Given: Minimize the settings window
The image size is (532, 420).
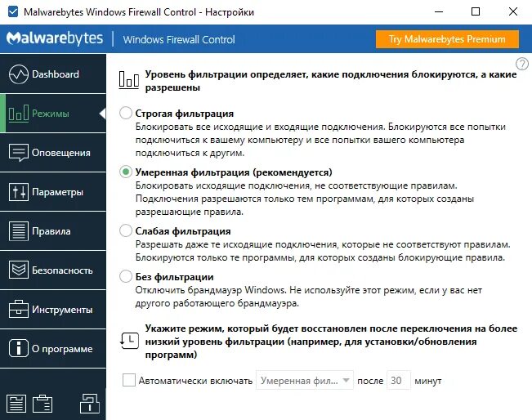Looking at the screenshot, I should (x=439, y=12).
